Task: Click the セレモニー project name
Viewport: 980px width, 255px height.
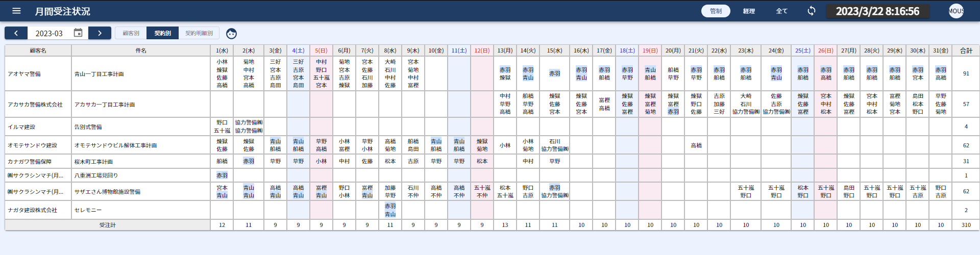Action: click(x=88, y=210)
